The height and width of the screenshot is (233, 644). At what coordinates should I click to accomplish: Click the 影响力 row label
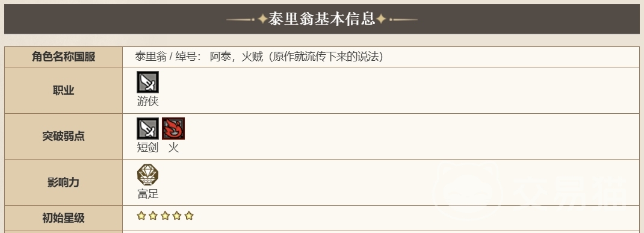tap(64, 182)
